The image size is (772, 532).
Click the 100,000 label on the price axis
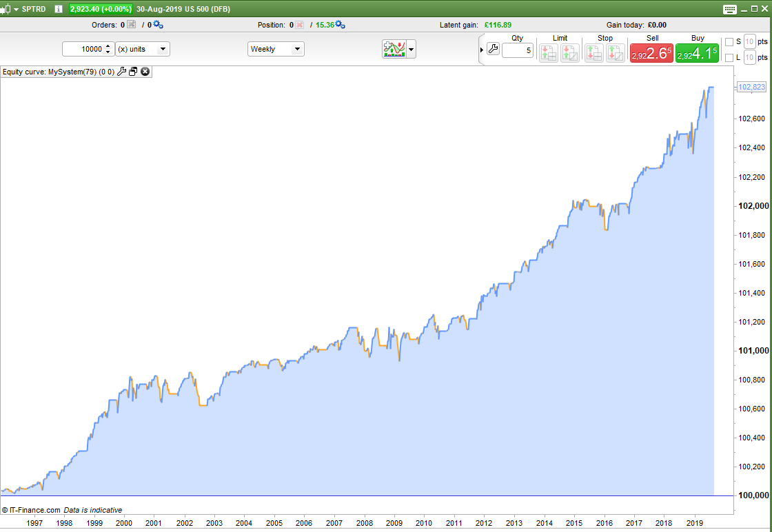pyautogui.click(x=754, y=495)
